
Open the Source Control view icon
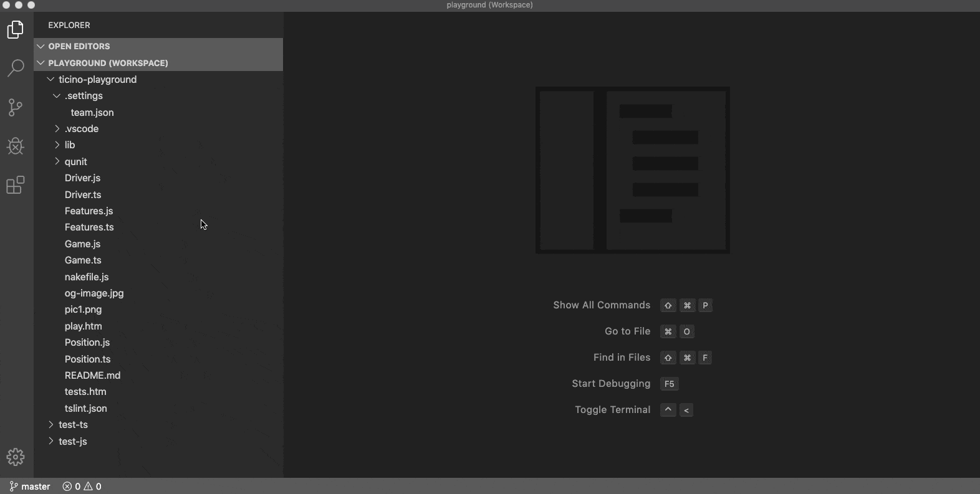(x=16, y=107)
